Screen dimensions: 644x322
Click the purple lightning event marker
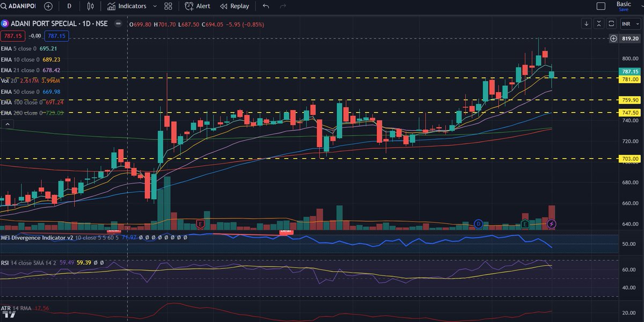552,223
